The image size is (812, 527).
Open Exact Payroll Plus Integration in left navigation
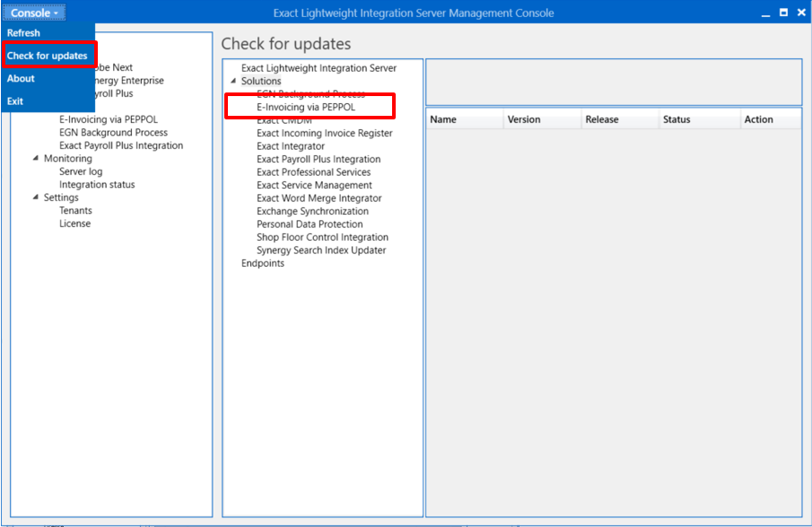120,145
